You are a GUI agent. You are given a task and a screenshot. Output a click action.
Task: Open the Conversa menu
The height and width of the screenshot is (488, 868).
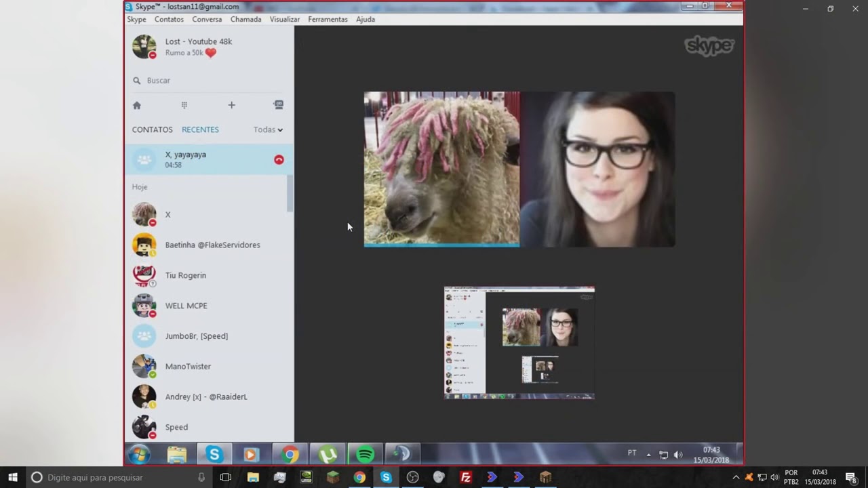click(207, 20)
